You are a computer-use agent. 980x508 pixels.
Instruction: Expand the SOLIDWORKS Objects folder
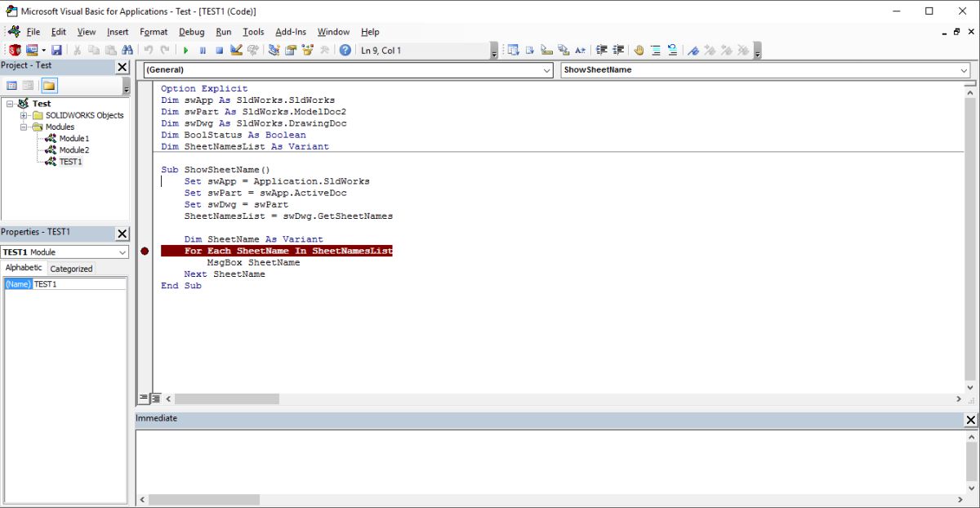24,115
